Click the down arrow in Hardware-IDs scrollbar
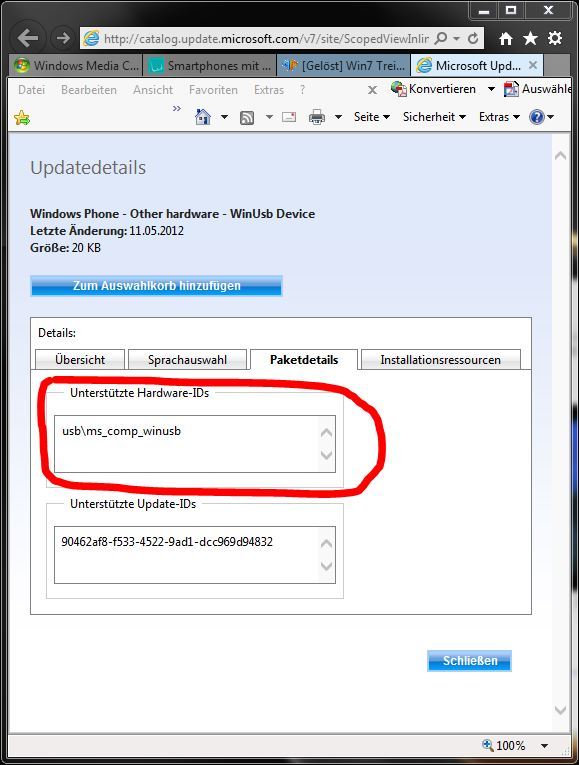This screenshot has height=765, width=579. click(326, 455)
